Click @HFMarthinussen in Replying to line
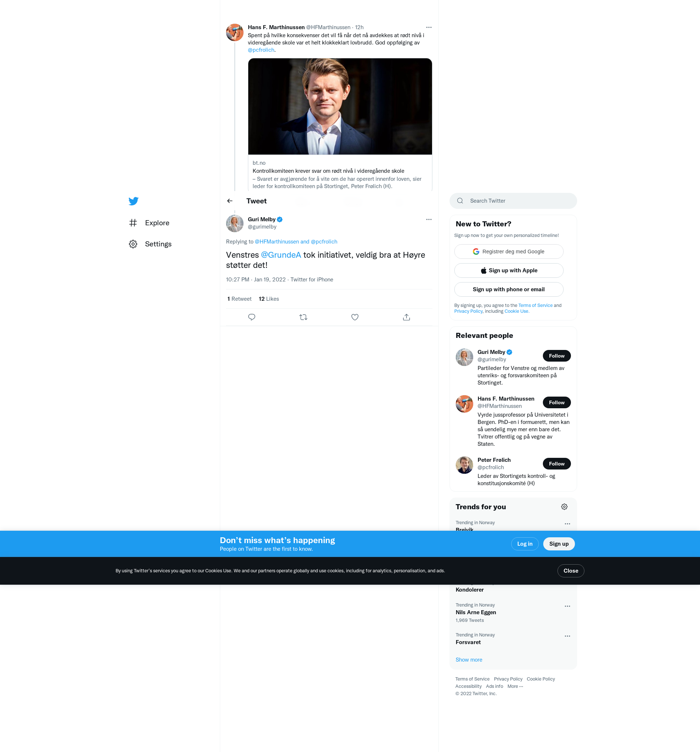Image resolution: width=700 pixels, height=752 pixels. click(x=277, y=242)
